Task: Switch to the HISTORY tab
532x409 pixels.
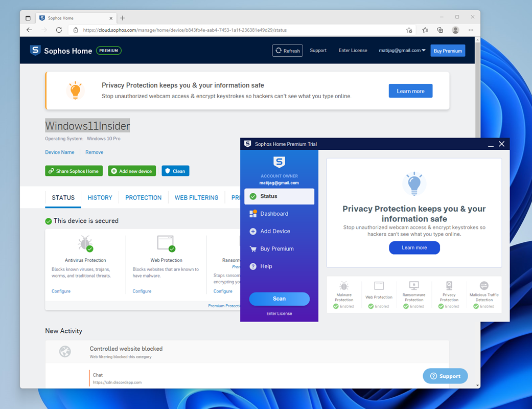Action: coord(100,197)
